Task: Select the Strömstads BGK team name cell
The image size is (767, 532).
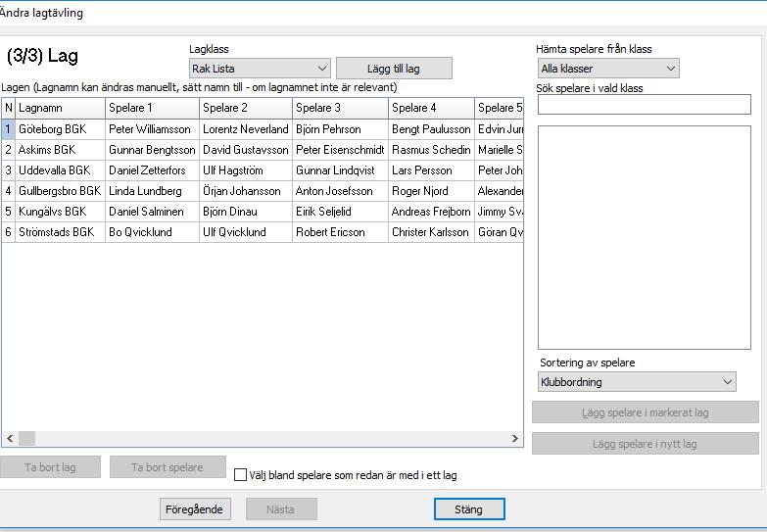Action: coord(60,232)
